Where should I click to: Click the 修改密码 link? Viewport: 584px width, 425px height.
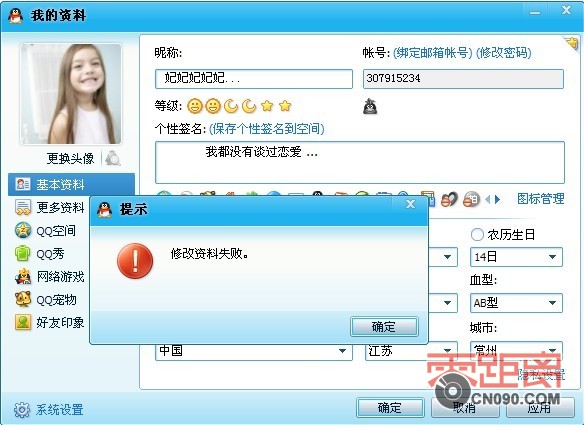click(504, 53)
